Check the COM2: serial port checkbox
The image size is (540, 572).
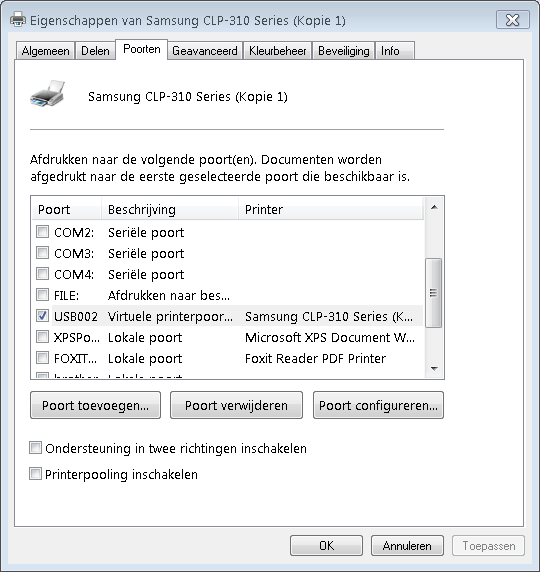pos(42,232)
